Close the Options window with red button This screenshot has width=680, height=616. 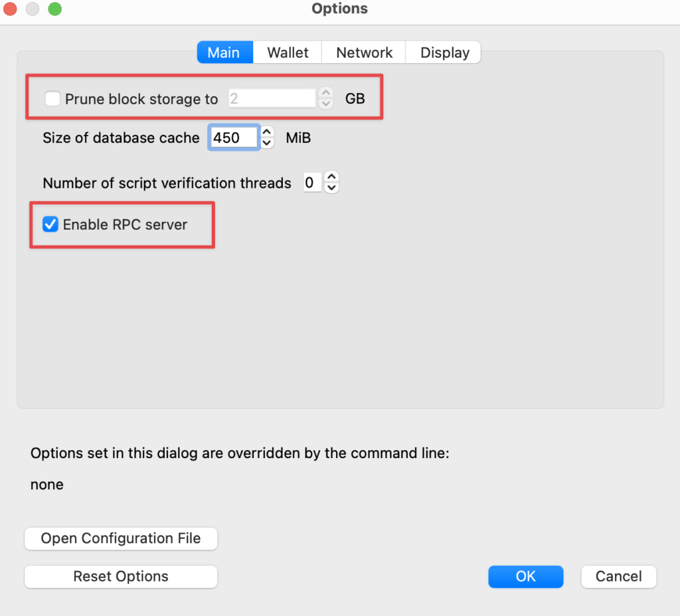11,9
